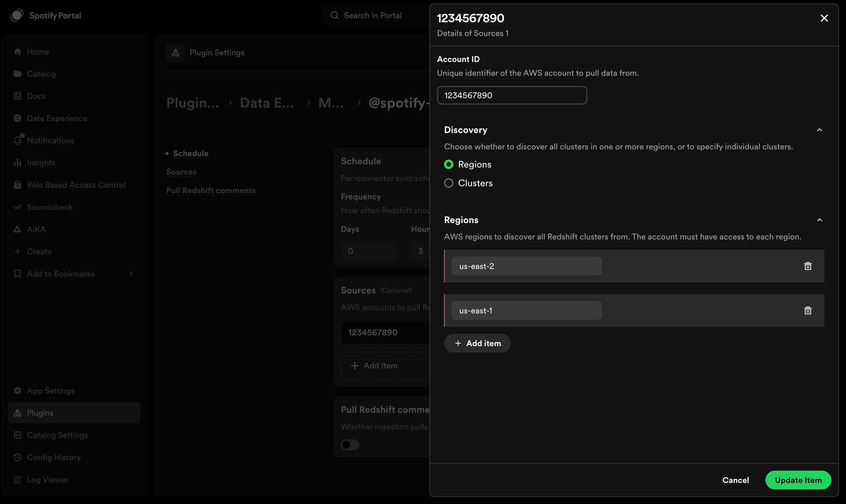The width and height of the screenshot is (846, 504).
Task: Click the Data Experience icon
Action: (17, 118)
